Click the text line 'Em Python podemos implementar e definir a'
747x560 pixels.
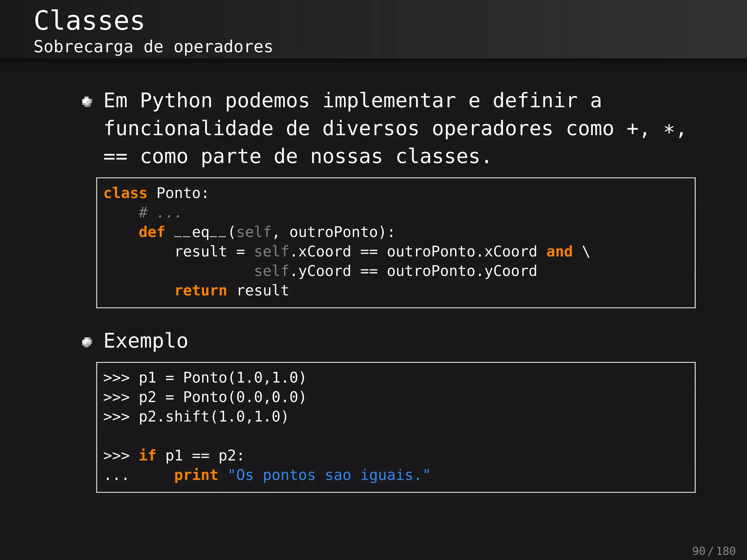pyautogui.click(x=352, y=101)
